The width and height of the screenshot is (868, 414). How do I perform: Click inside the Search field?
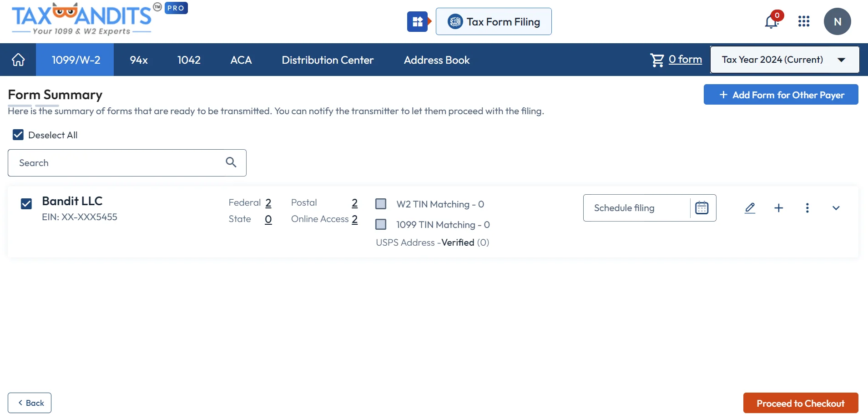pos(114,162)
